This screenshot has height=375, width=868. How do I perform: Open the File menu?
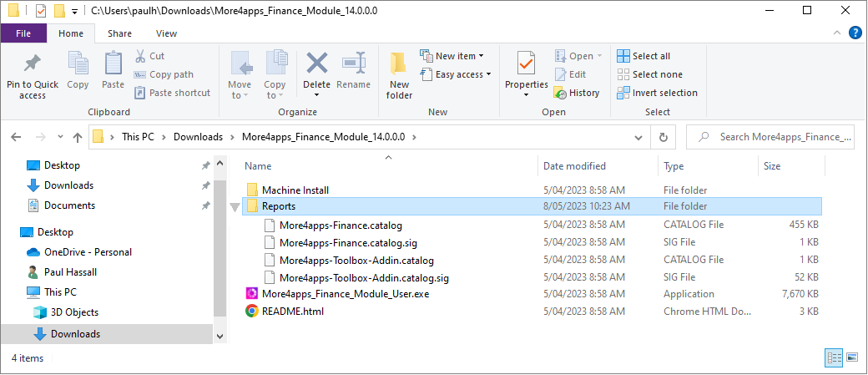tap(23, 33)
